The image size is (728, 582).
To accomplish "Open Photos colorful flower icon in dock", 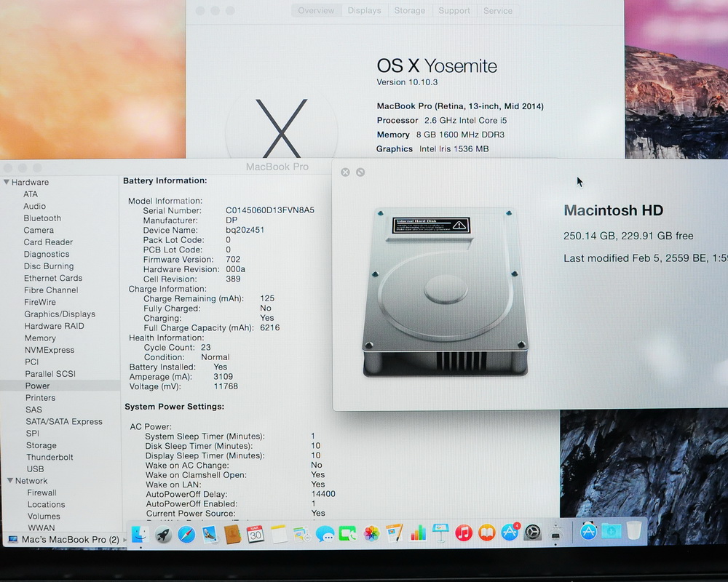I will (371, 534).
